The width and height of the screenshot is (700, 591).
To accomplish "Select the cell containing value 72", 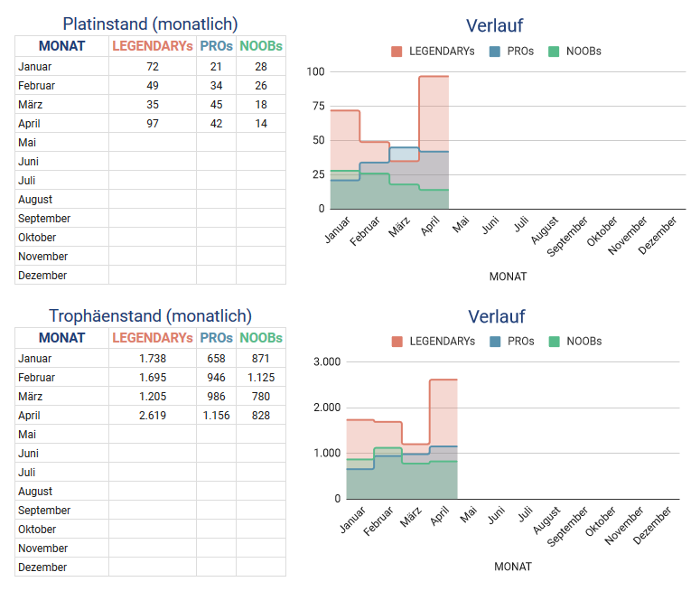I will (153, 67).
